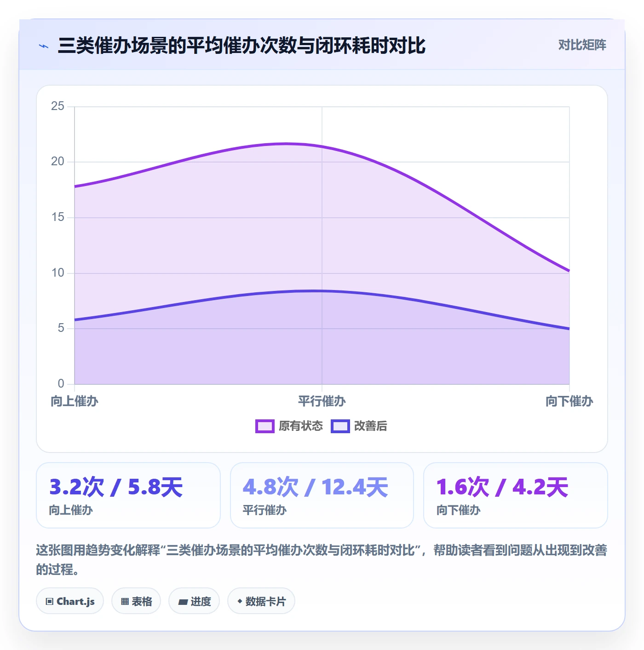Click the 20 y-axis tick value
The height and width of the screenshot is (650, 644).
click(x=57, y=162)
